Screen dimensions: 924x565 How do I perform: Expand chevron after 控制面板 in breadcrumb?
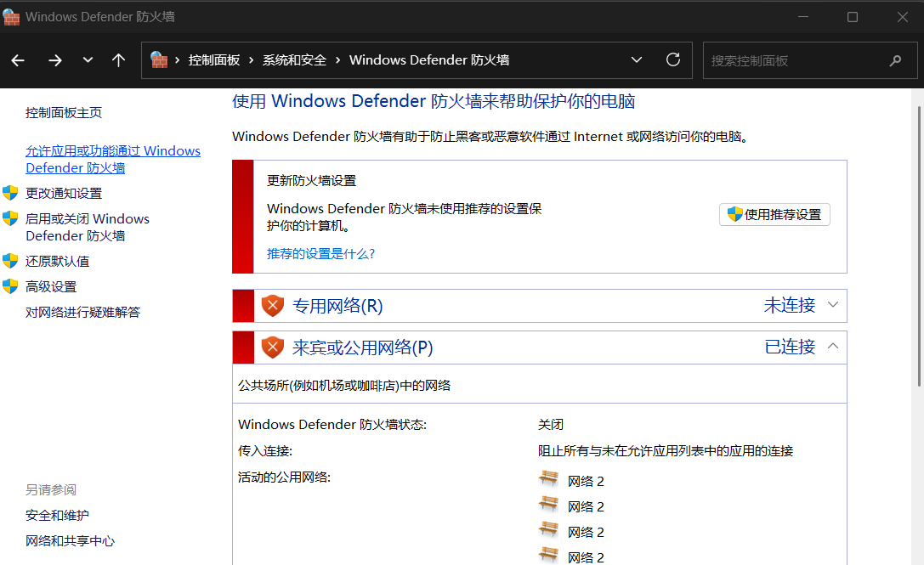pyautogui.click(x=251, y=60)
